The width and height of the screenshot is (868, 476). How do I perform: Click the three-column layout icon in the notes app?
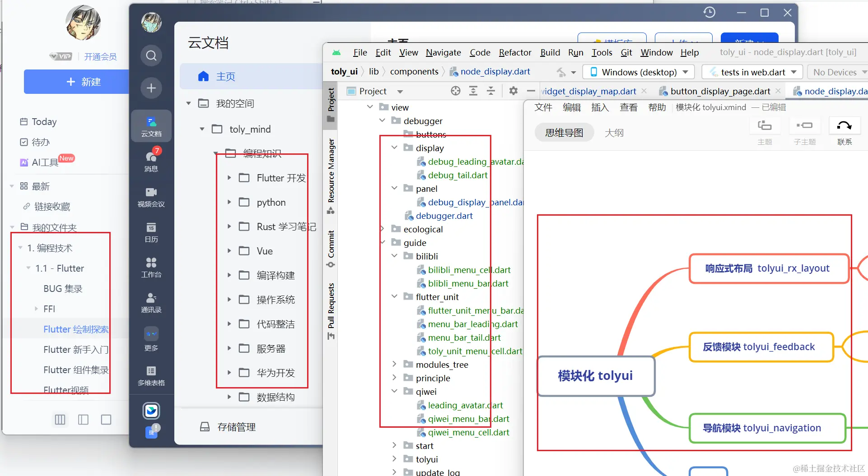(x=60, y=420)
